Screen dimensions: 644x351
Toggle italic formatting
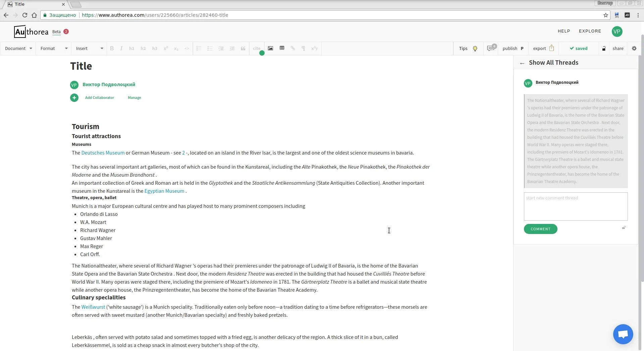coord(121,48)
